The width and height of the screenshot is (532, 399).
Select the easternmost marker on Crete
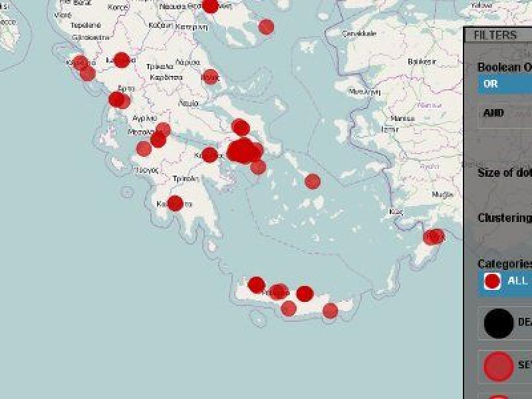point(331,311)
